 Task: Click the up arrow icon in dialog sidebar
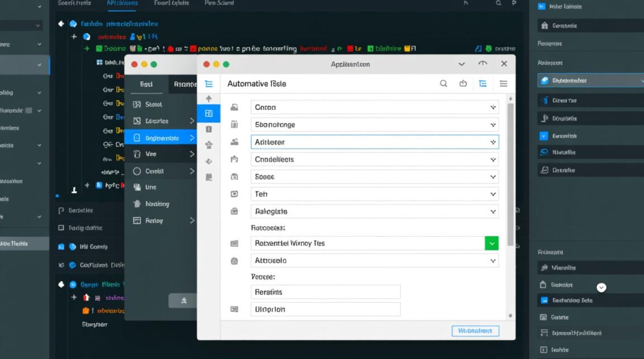point(209,99)
